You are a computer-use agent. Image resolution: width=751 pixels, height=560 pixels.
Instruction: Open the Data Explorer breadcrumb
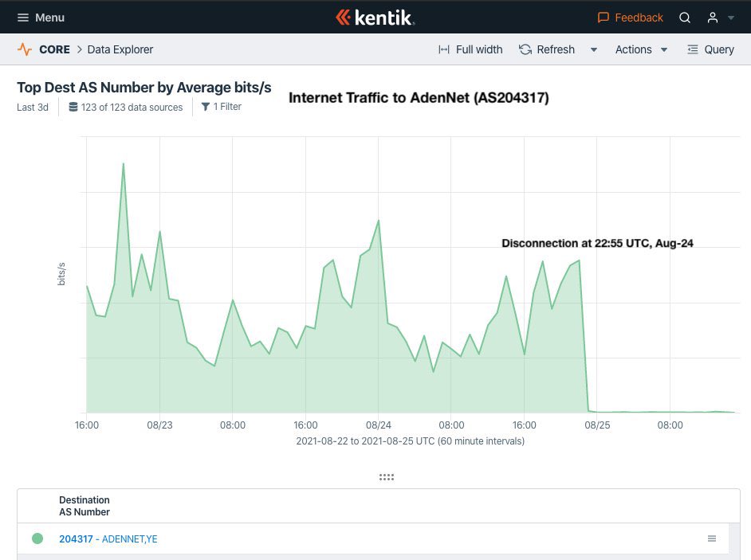click(x=120, y=49)
